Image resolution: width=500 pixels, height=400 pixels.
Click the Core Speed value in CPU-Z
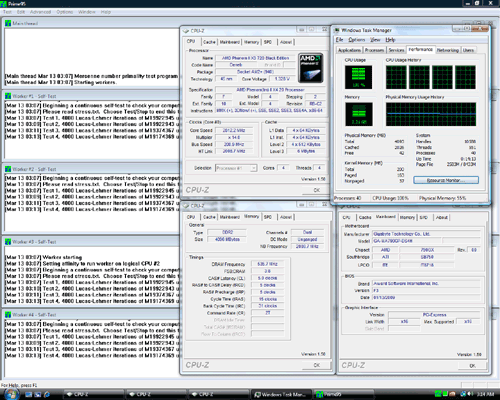pos(234,130)
